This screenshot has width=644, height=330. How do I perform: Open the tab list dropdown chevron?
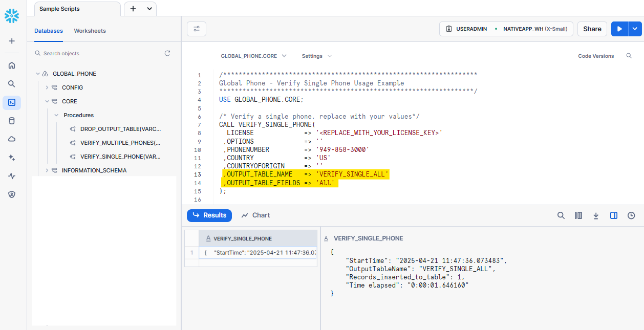tap(149, 9)
